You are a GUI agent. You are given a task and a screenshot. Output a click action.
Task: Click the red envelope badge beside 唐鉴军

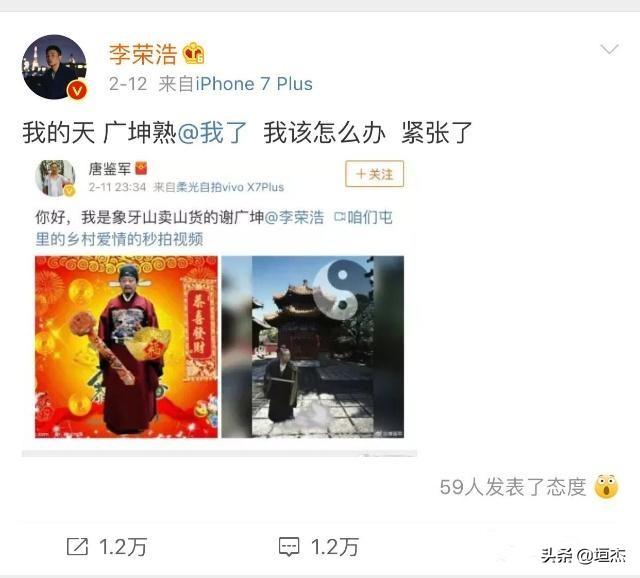(140, 168)
